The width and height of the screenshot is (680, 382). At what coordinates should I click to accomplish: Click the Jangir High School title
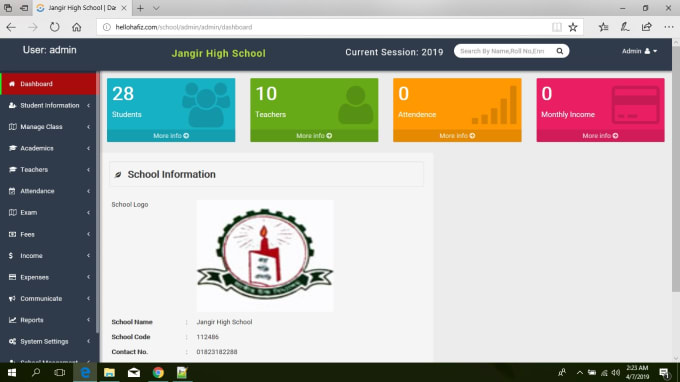coord(218,53)
